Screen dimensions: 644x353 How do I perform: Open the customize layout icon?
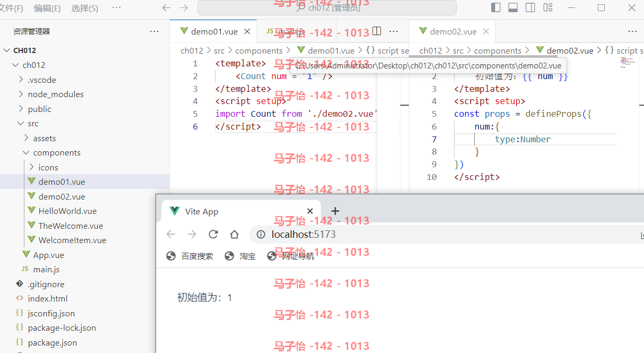tap(548, 7)
